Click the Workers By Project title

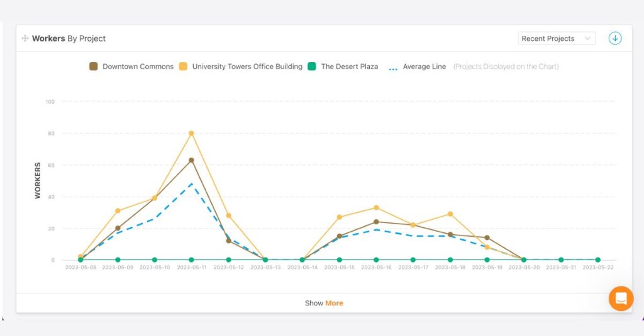69,38
